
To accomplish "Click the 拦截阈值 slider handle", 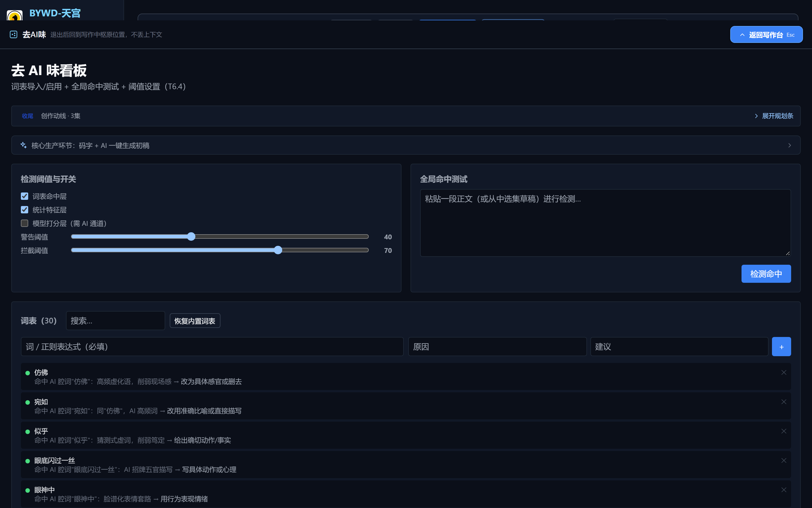I will point(278,250).
